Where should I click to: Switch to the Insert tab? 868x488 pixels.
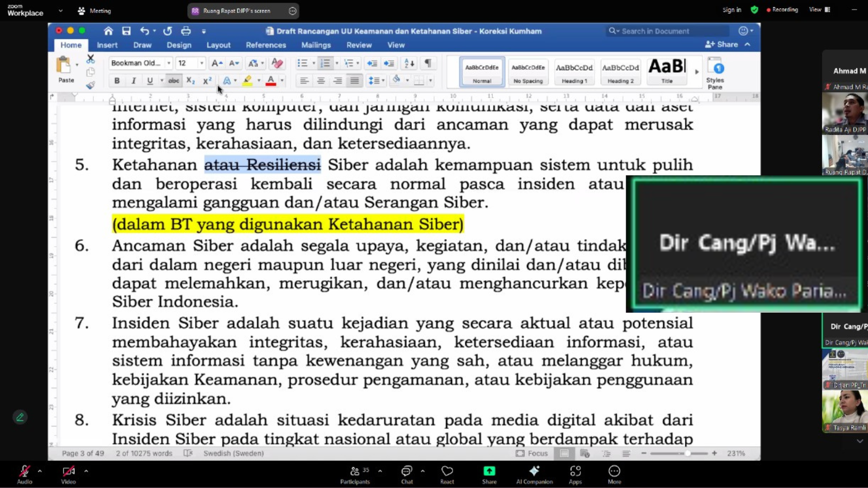[107, 45]
